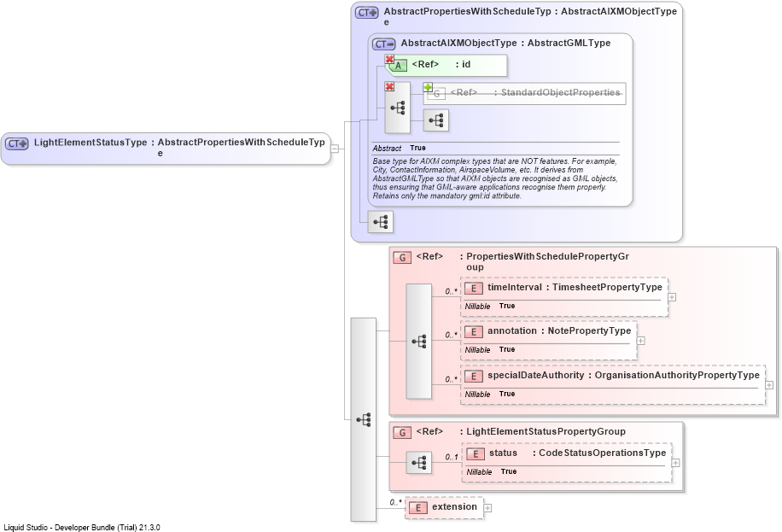Click the CT icon of LightElementStatusType
Screen dimensions: 782x532
(x=17, y=143)
